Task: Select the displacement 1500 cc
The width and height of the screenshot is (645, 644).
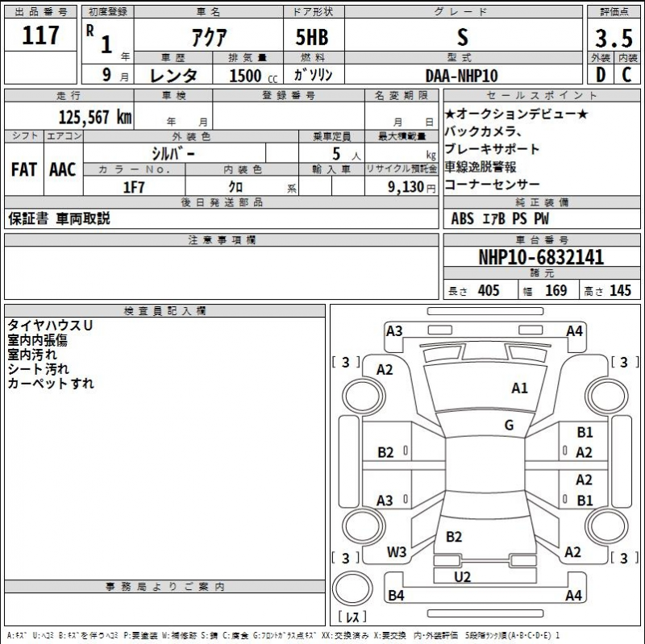Action: point(253,76)
